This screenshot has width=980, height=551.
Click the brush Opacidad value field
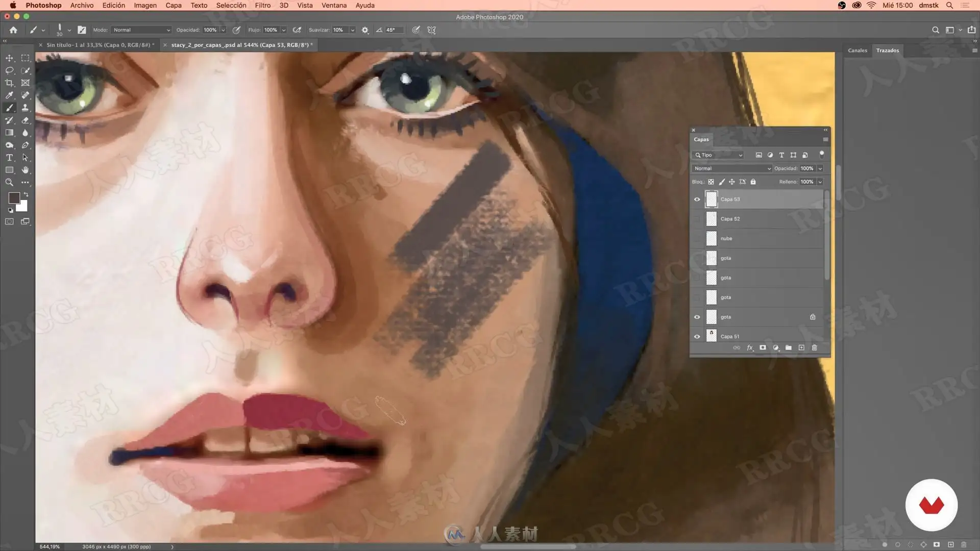click(210, 30)
